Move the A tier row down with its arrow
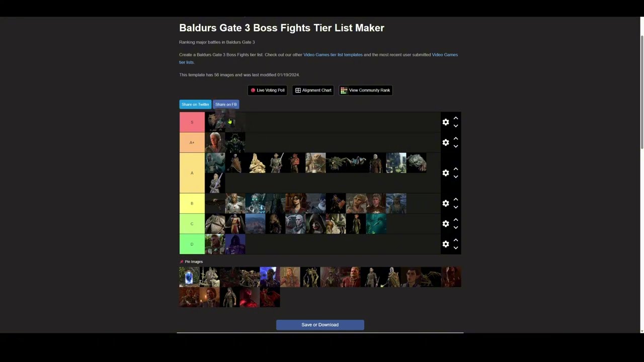The image size is (644, 362). (x=456, y=177)
